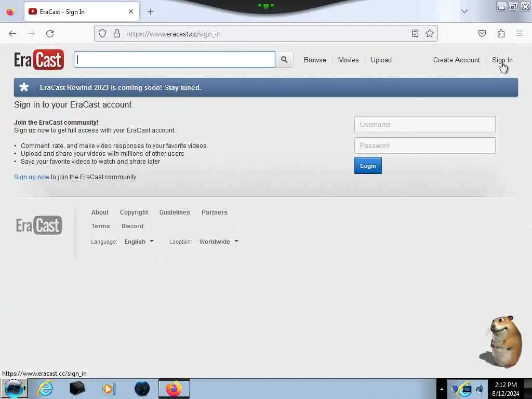532x399 pixels.
Task: Go back with the browser back arrow
Action: [12, 34]
